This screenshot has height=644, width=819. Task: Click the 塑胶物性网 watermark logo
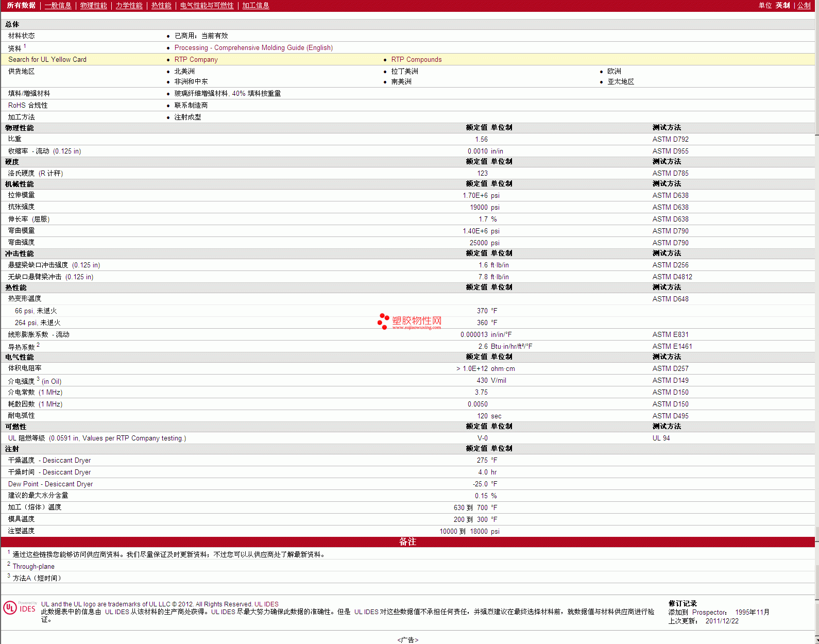click(409, 321)
